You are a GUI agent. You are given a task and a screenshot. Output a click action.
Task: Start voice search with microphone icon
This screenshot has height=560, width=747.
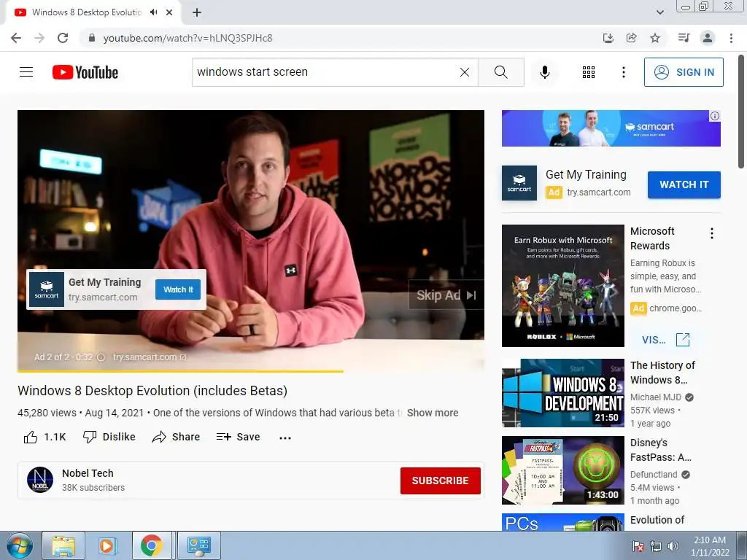click(544, 72)
